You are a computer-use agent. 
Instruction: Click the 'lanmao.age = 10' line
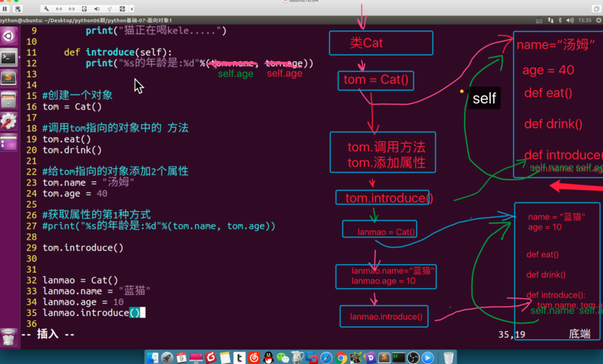[83, 301]
